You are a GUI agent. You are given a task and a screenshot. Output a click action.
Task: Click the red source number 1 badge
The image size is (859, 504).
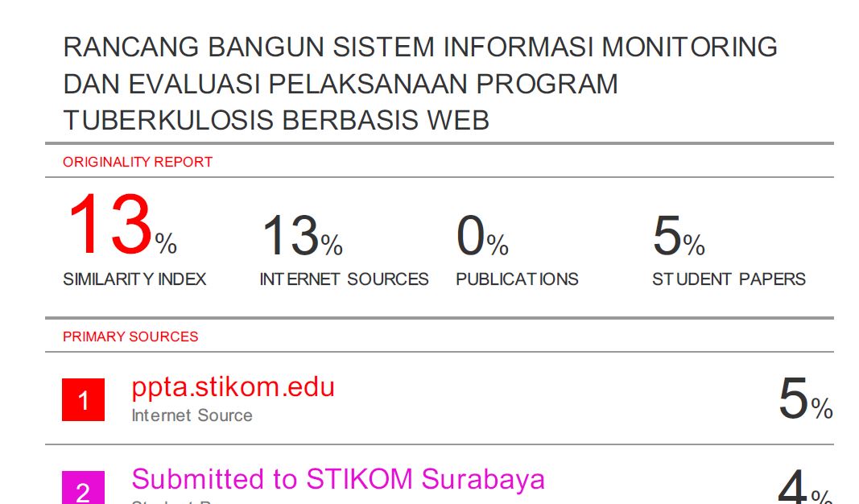coord(83,399)
